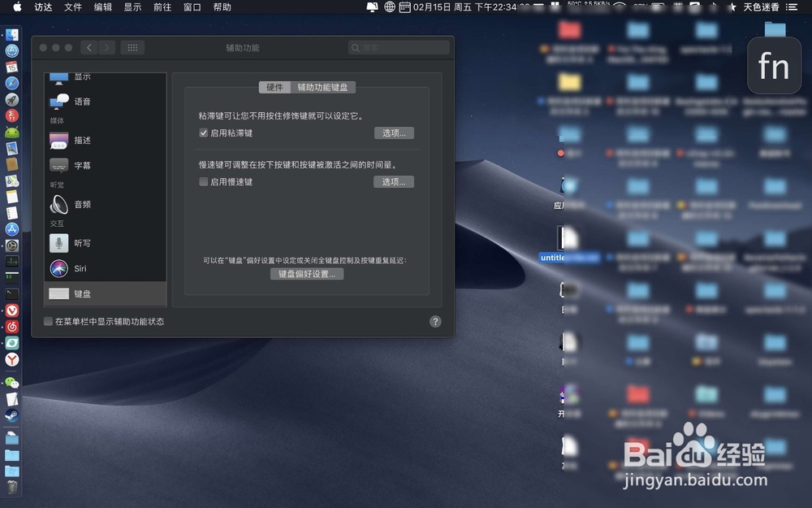Open Finder from the Dock
The width and height of the screenshot is (812, 508).
pyautogui.click(x=12, y=35)
